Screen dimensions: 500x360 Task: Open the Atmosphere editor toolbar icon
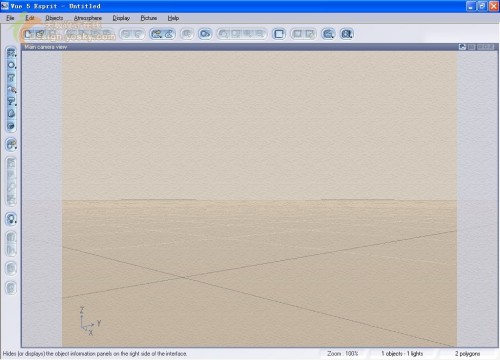pyautogui.click(x=169, y=34)
